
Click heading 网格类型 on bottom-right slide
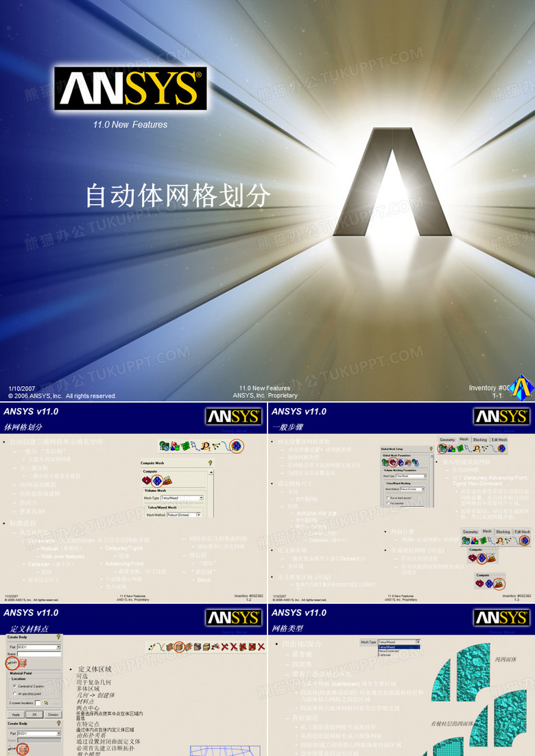pyautogui.click(x=288, y=628)
